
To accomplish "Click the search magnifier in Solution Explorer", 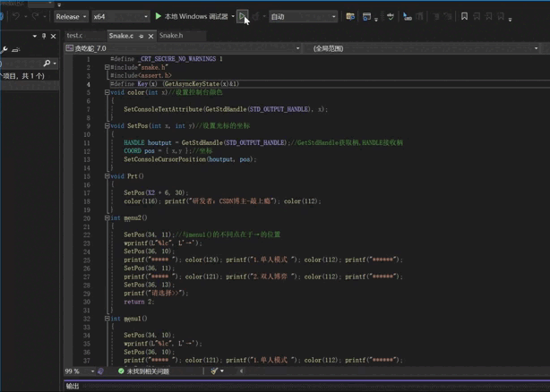I will (x=47, y=64).
